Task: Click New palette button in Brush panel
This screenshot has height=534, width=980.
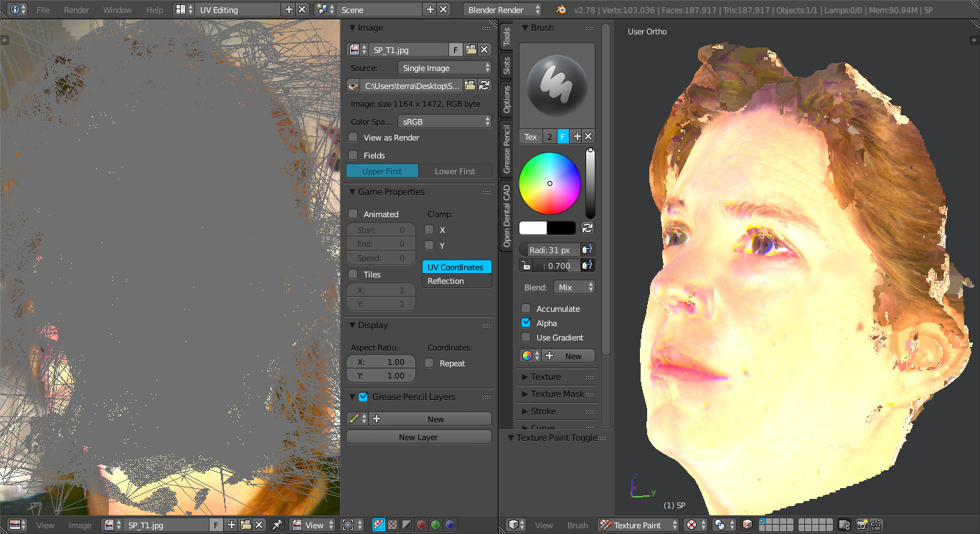Action: 568,356
